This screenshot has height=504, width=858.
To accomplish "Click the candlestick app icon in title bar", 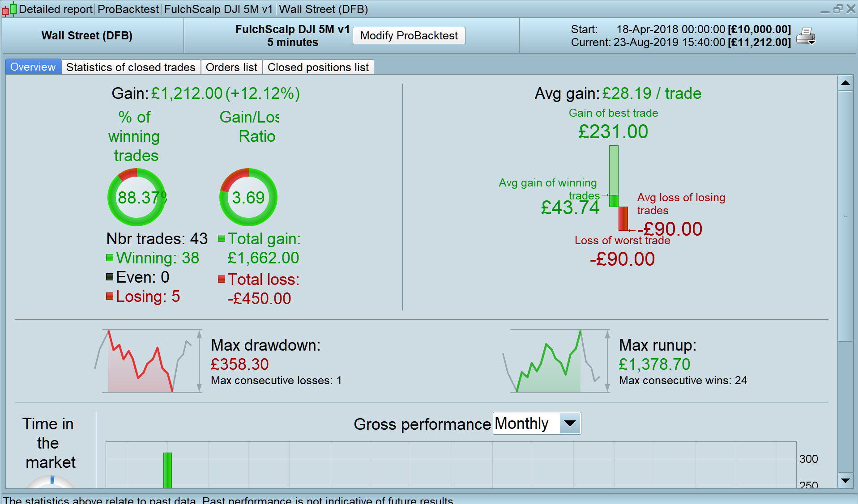I will point(9,9).
